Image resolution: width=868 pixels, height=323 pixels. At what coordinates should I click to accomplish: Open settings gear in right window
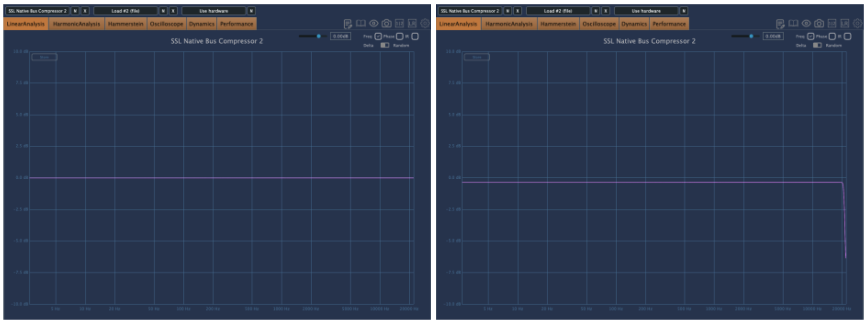tap(857, 23)
